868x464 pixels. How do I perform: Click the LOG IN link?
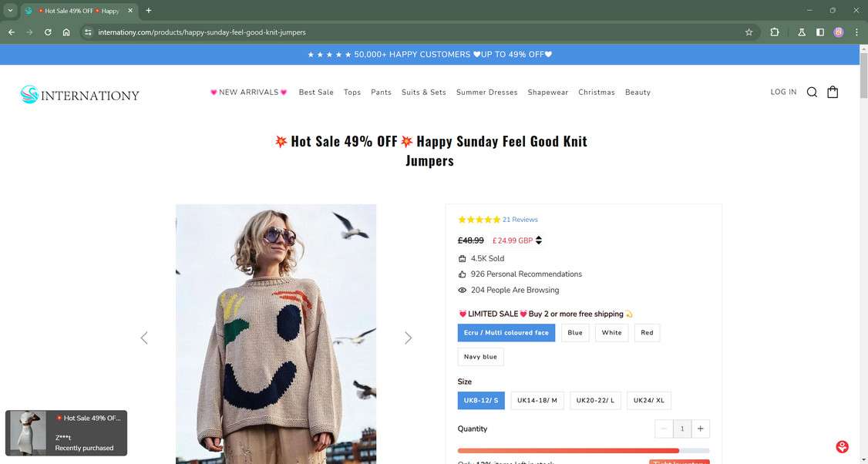click(x=783, y=92)
